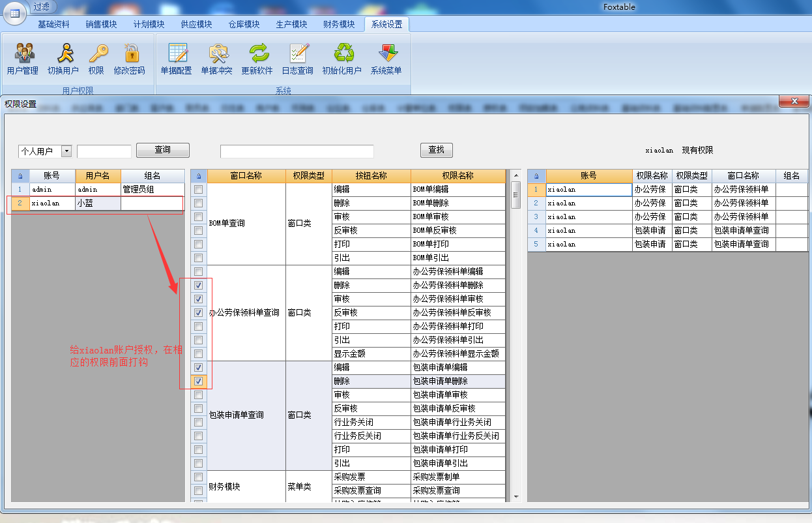Click the select-all corner of right table

click(536, 176)
